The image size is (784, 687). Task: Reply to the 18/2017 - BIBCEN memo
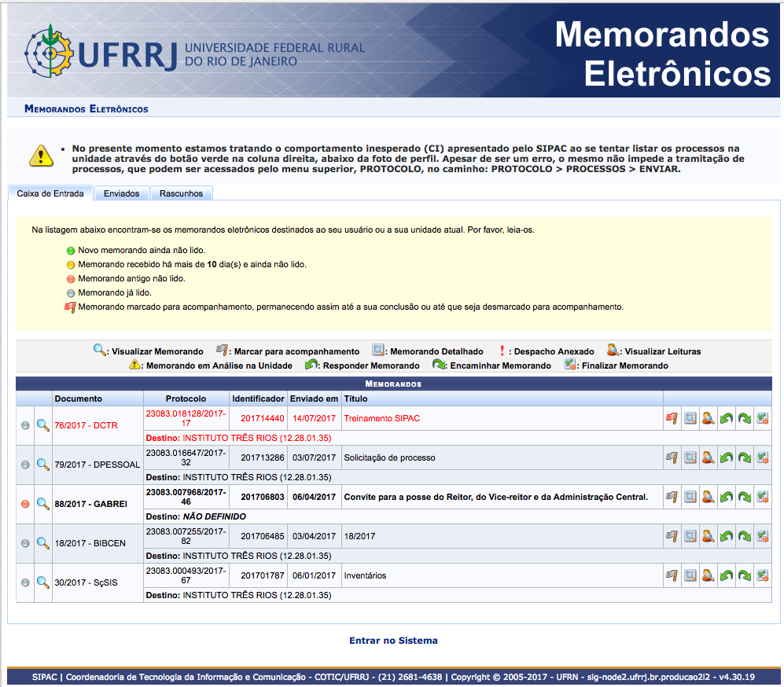pyautogui.click(x=727, y=536)
